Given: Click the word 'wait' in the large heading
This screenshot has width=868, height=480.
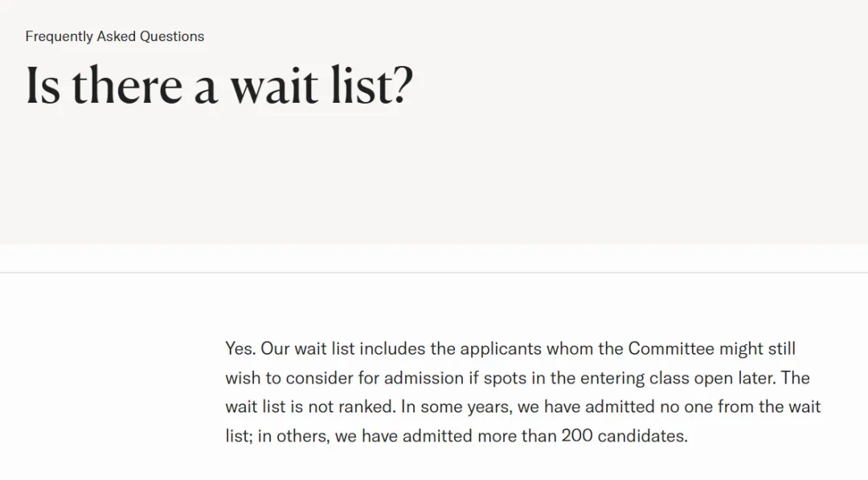Looking at the screenshot, I should (x=274, y=86).
